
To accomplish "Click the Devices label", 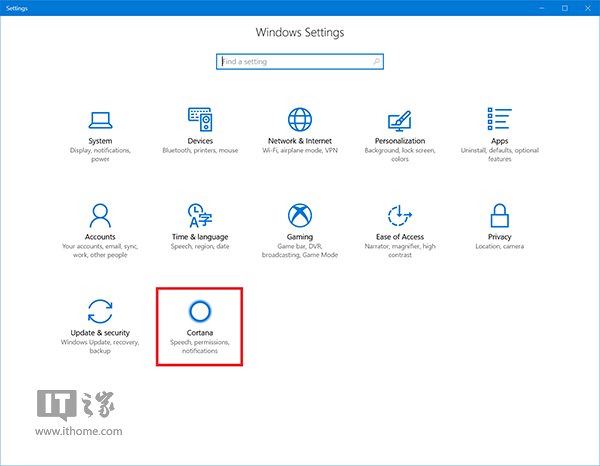I will click(200, 141).
